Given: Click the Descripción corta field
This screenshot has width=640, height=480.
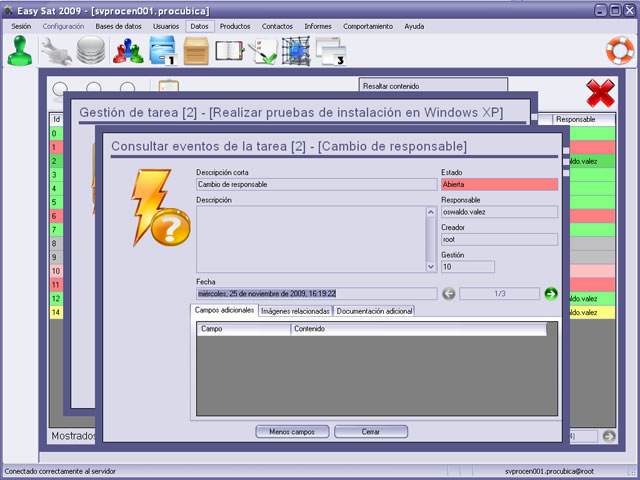Looking at the screenshot, I should 317,184.
